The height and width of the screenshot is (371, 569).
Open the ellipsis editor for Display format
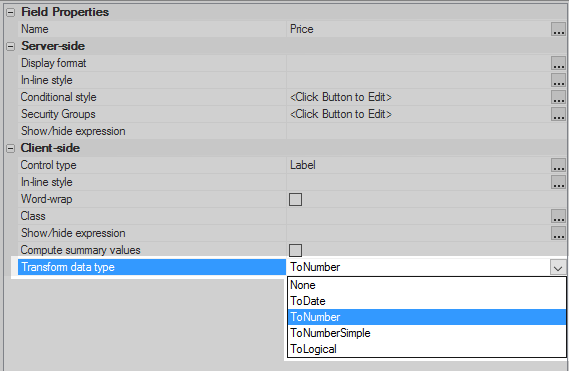pos(558,63)
